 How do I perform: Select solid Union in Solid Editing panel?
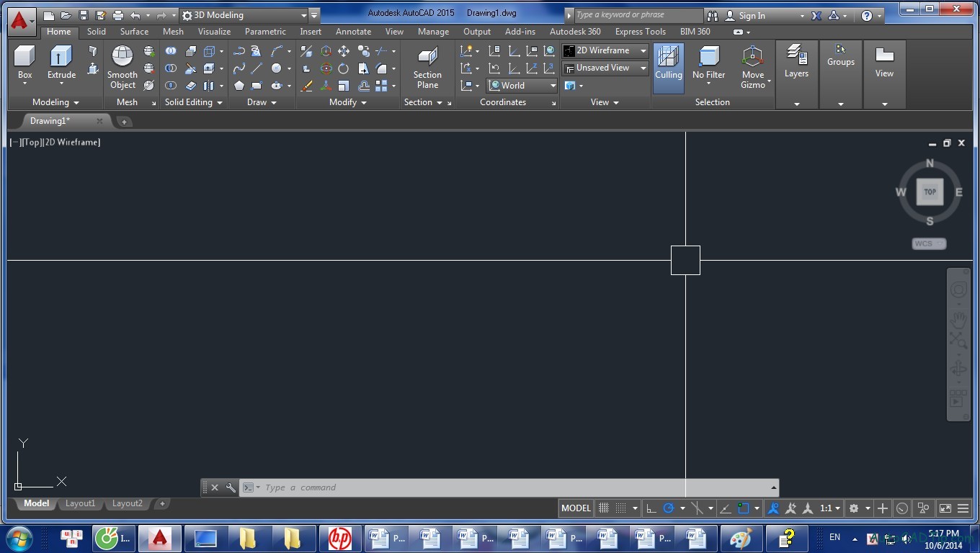(x=171, y=51)
